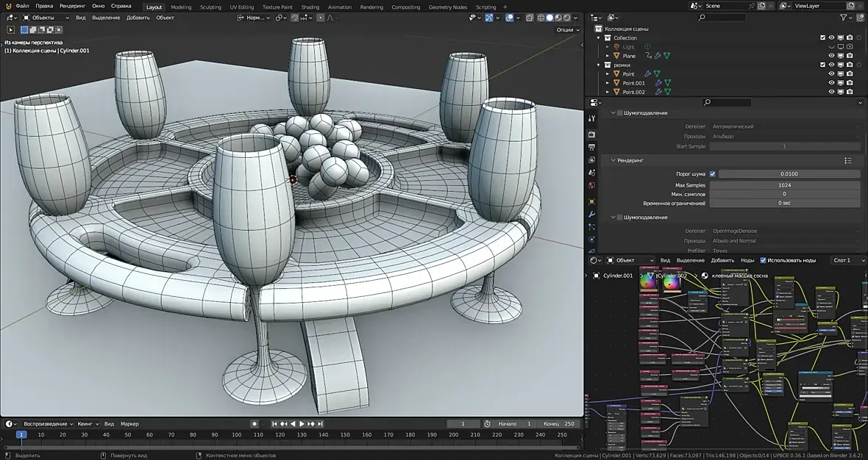Viewport: 868px width, 460px height.
Task: Jump to the timeline end frame
Action: (x=321, y=424)
